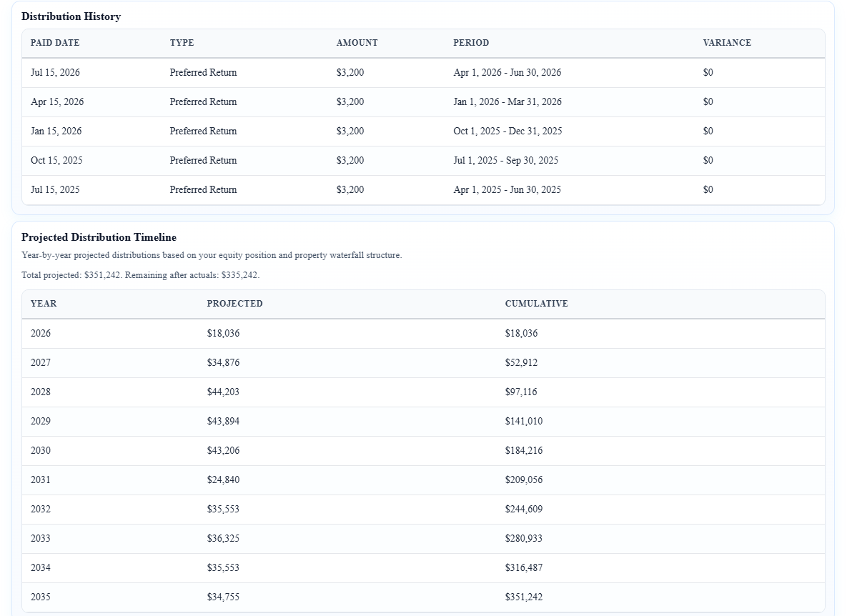Image resolution: width=847 pixels, height=616 pixels.
Task: Click the CUMULATIVE column header
Action: pos(536,304)
